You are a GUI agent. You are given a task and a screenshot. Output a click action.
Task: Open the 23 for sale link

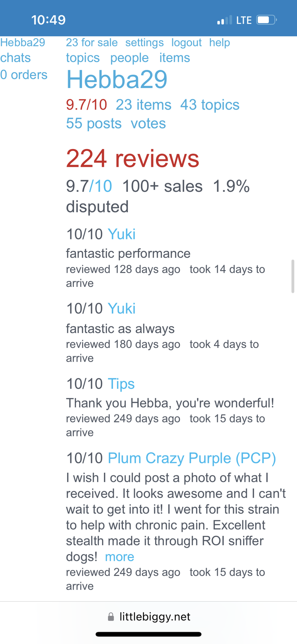(x=92, y=43)
